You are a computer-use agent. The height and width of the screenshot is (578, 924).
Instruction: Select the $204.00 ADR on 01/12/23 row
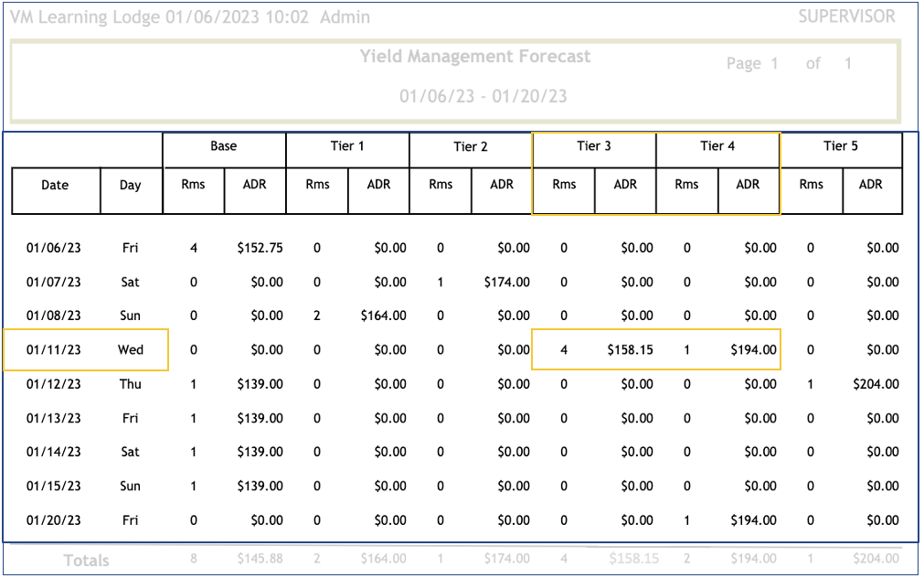(876, 384)
